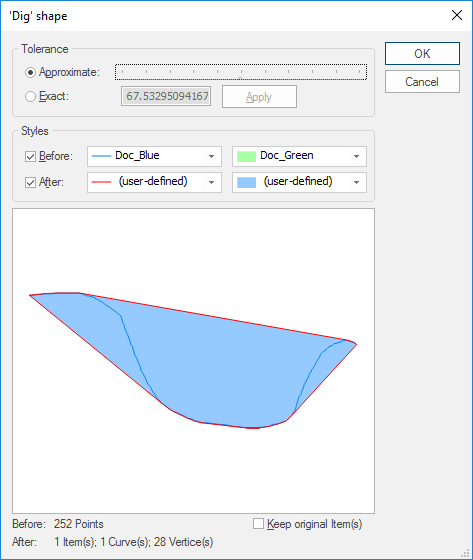Close the 'Dig' shape dialog

(x=457, y=15)
